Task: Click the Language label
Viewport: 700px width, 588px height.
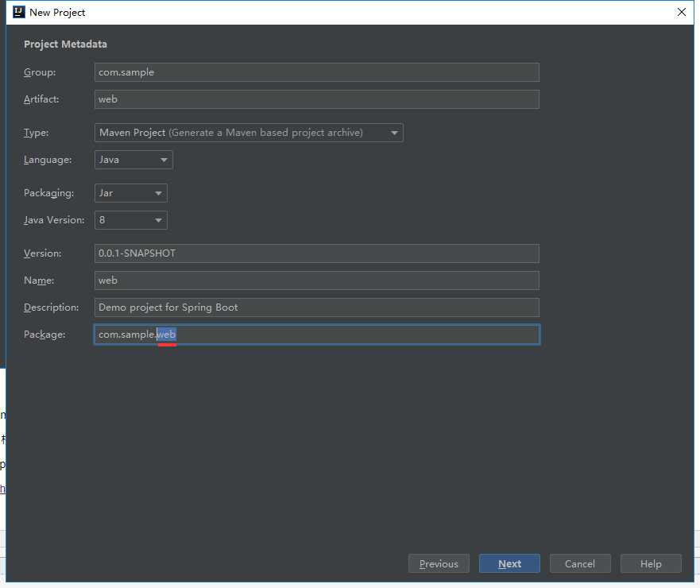Action: [x=48, y=160]
